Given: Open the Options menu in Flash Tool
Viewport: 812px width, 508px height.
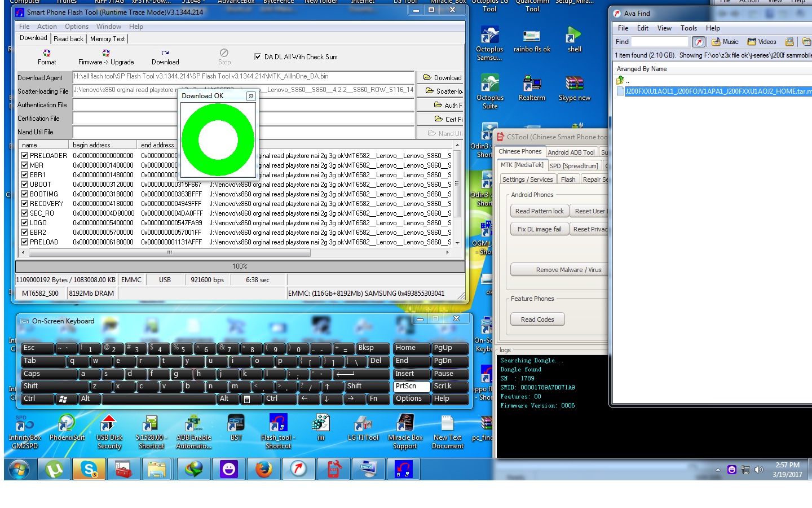Looking at the screenshot, I should [x=77, y=27].
